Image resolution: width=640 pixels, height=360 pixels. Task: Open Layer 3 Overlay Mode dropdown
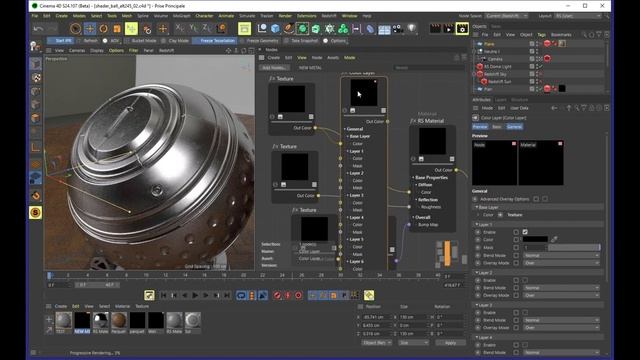pos(561,328)
